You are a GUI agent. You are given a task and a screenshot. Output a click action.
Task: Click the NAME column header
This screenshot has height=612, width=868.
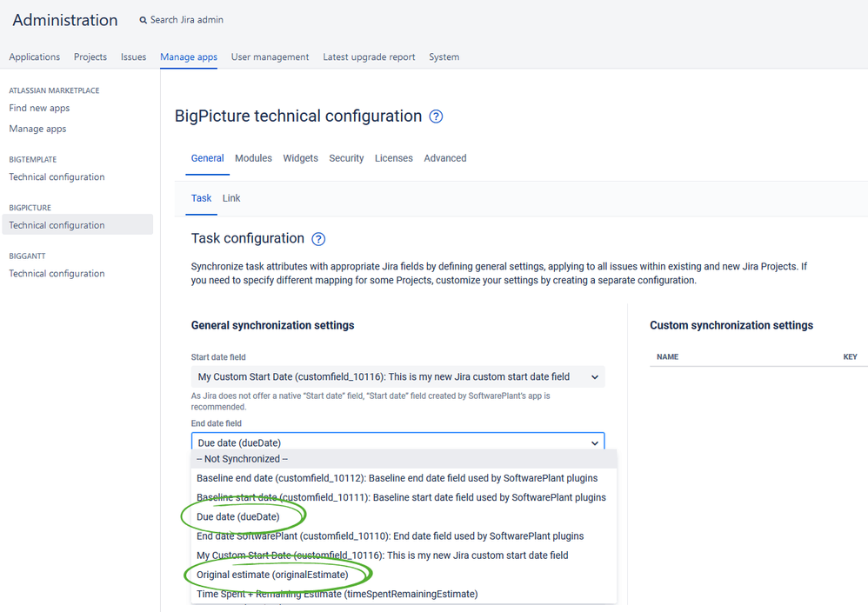tap(668, 357)
